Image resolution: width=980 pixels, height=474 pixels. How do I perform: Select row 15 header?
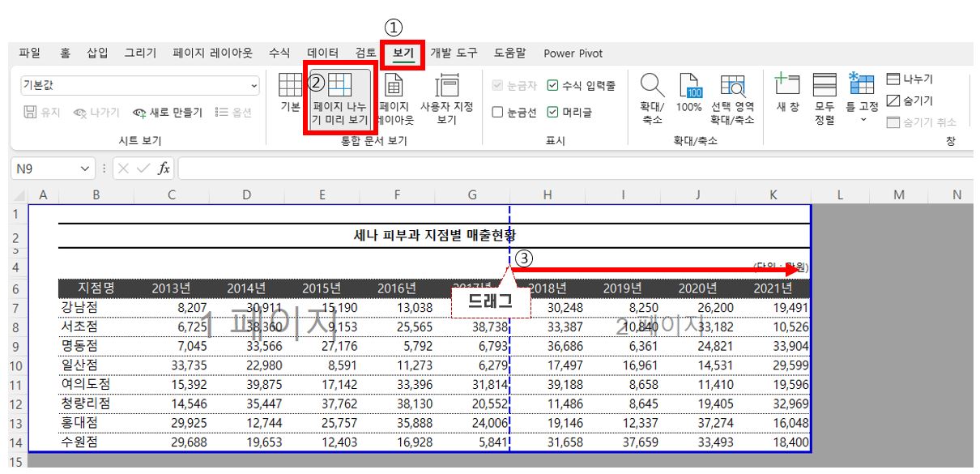pos(15,462)
